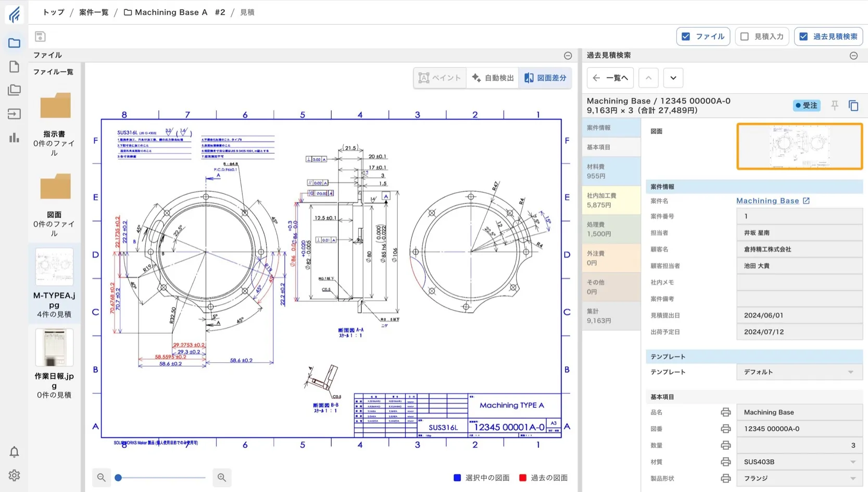
Task: Select the 材料費 955円 tab
Action: (611, 171)
